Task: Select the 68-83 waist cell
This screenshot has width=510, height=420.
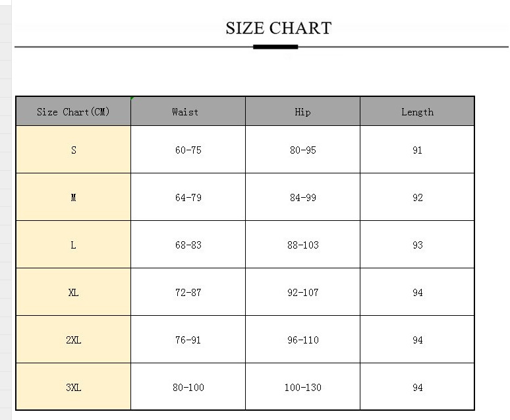Action: pyautogui.click(x=188, y=245)
